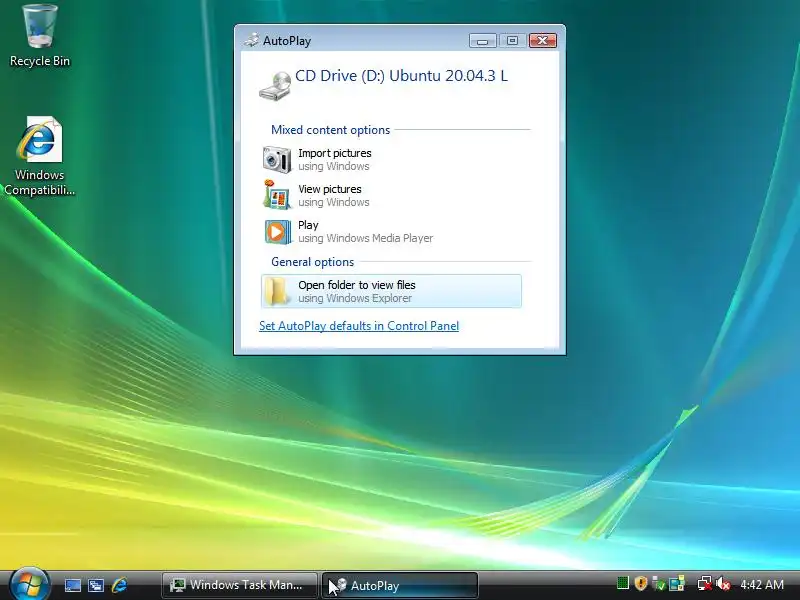
Task: Choose Play using Windows Media Player
Action: [391, 232]
